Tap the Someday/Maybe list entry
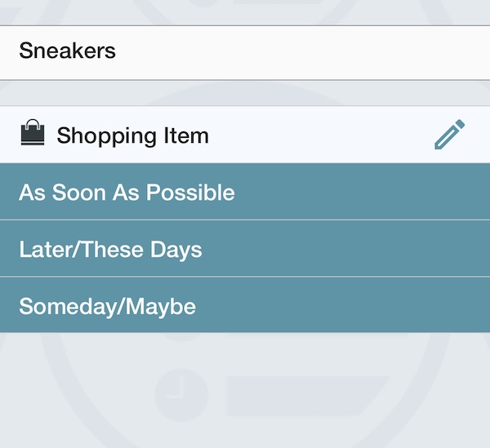 click(245, 305)
